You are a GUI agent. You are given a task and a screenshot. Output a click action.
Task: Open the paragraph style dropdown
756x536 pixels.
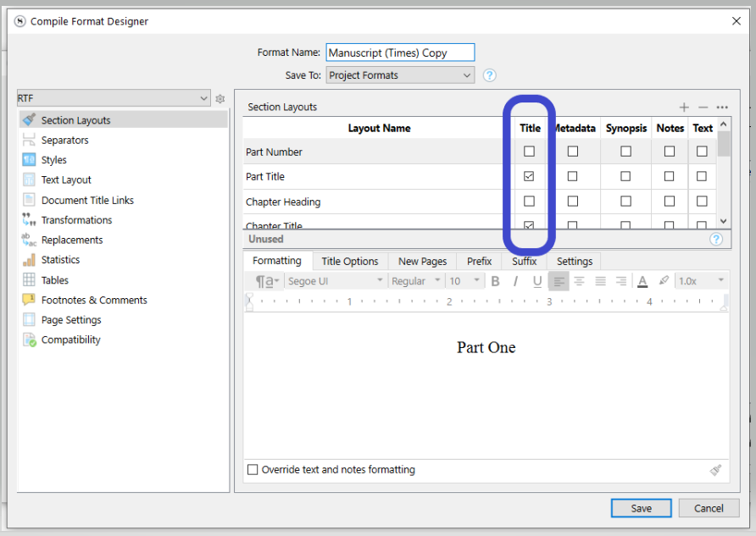tap(267, 281)
